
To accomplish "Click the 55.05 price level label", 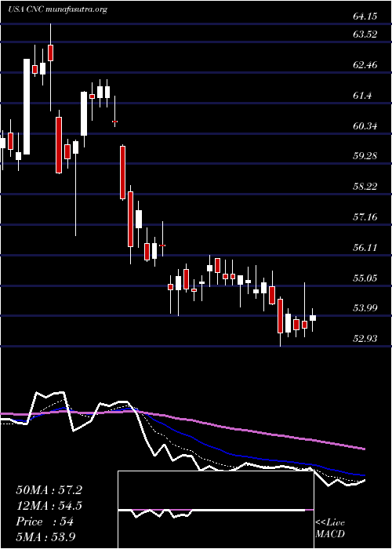I will [365, 278].
